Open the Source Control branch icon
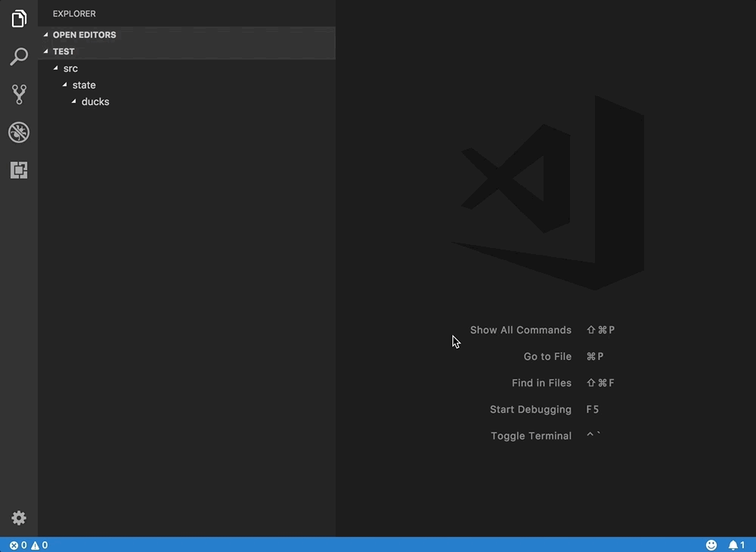Viewport: 756px width, 552px height. click(19, 94)
